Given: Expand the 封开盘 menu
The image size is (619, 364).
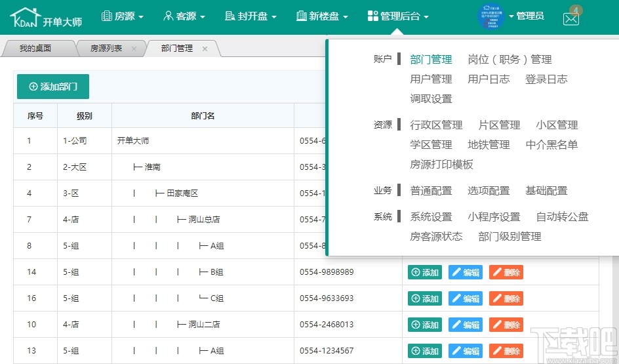Looking at the screenshot, I should (x=250, y=16).
